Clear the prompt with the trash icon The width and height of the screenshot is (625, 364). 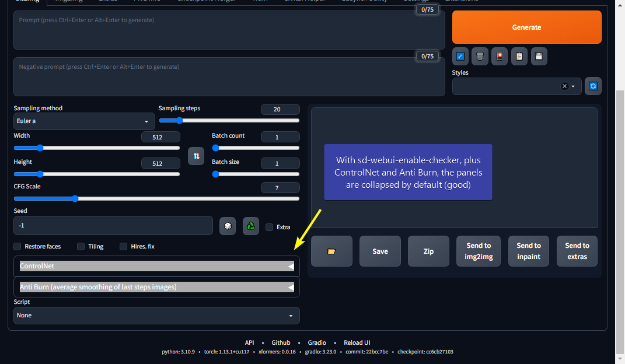click(479, 56)
